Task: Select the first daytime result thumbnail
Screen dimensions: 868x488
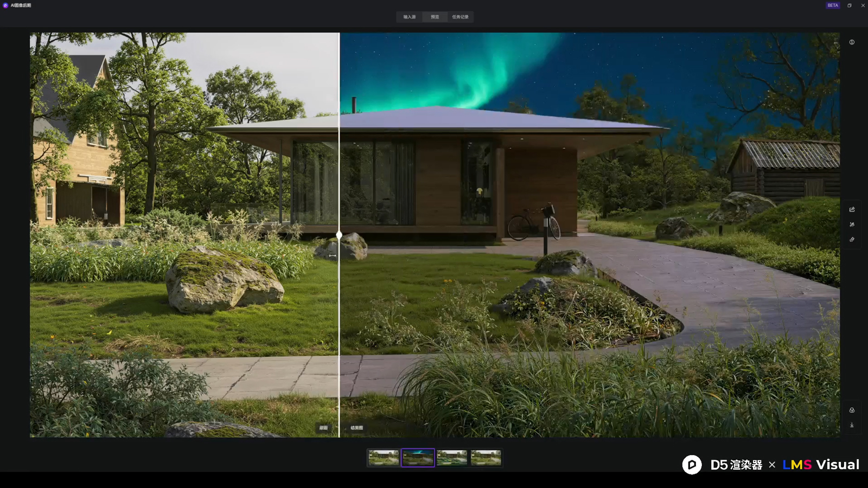Action: (x=384, y=458)
